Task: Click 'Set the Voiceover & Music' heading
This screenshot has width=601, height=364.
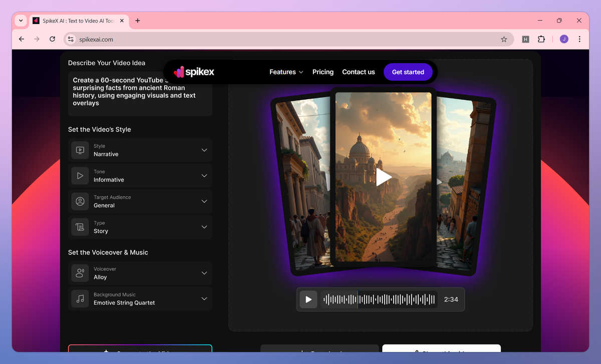Action: [108, 252]
